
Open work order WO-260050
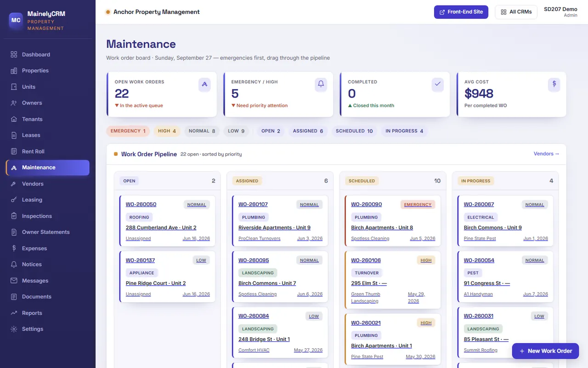[141, 204]
